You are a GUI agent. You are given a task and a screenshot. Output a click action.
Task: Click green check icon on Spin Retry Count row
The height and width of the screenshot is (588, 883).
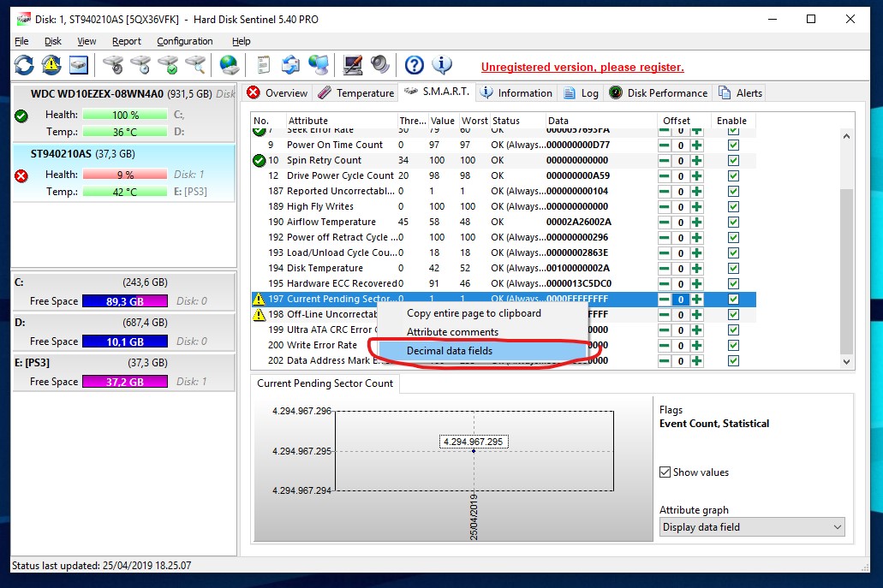[259, 160]
